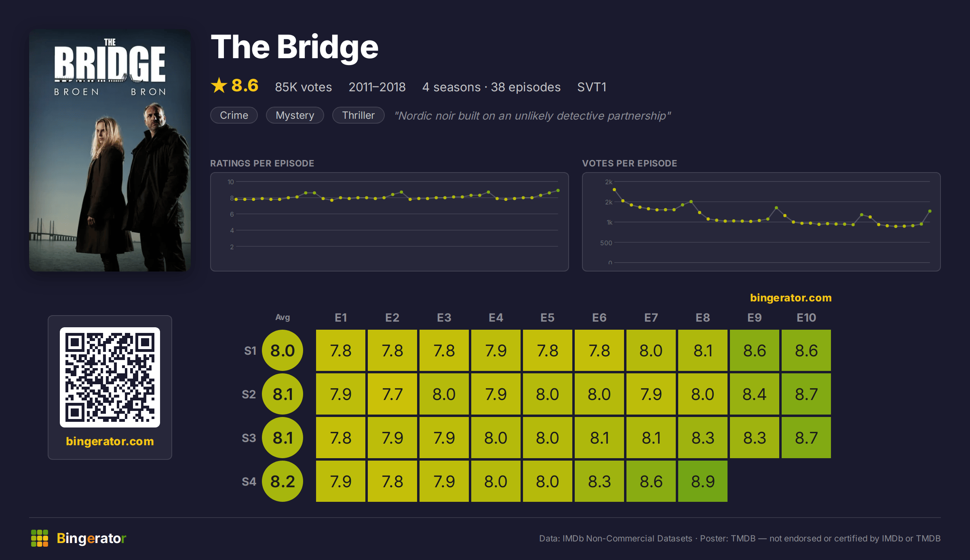This screenshot has width=970, height=560.
Task: Click the QR code image
Action: (110, 377)
